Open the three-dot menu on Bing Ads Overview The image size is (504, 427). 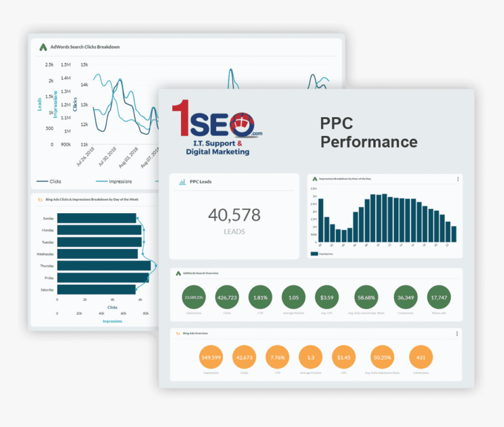tap(457, 334)
